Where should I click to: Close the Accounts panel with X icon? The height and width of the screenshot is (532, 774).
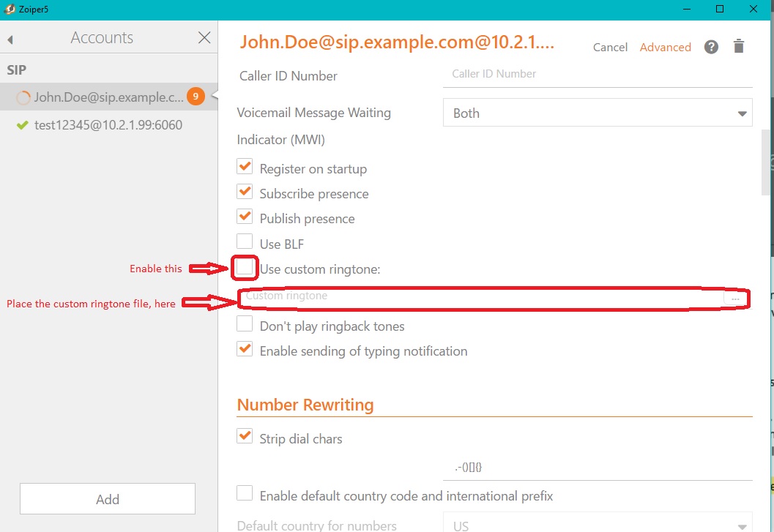click(204, 38)
